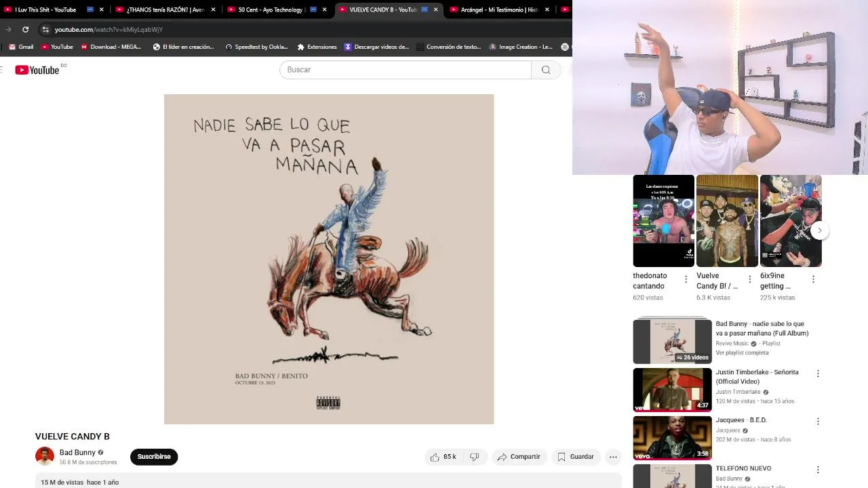Like the video with thumbs-up 85 k
Image resolution: width=868 pixels, height=488 pixels.
point(443,457)
